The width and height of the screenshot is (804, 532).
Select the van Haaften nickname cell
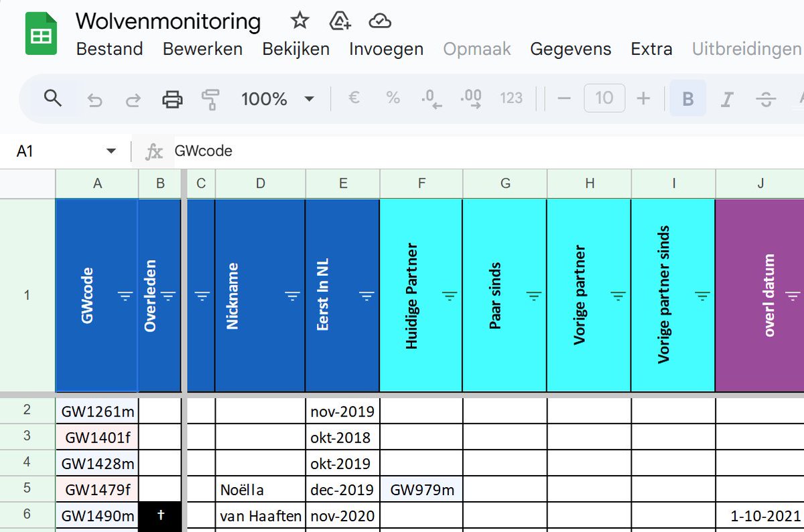pyautogui.click(x=260, y=515)
